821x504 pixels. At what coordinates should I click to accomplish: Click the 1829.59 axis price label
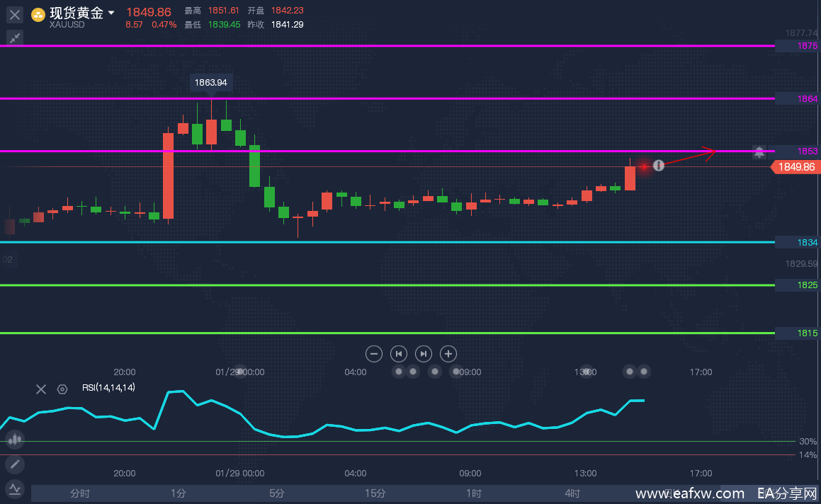[x=801, y=264]
